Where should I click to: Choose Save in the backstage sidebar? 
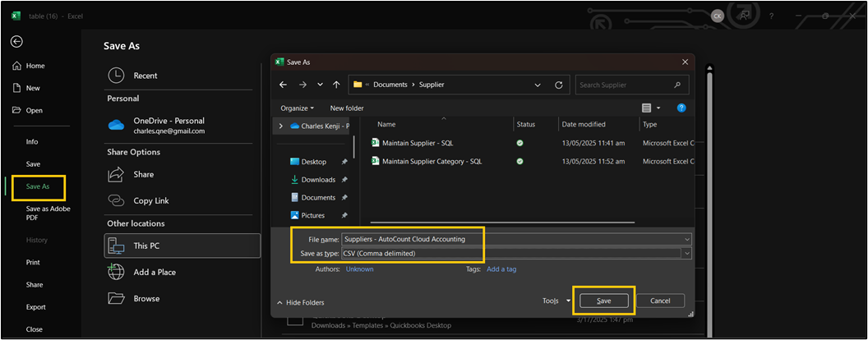pos(33,164)
